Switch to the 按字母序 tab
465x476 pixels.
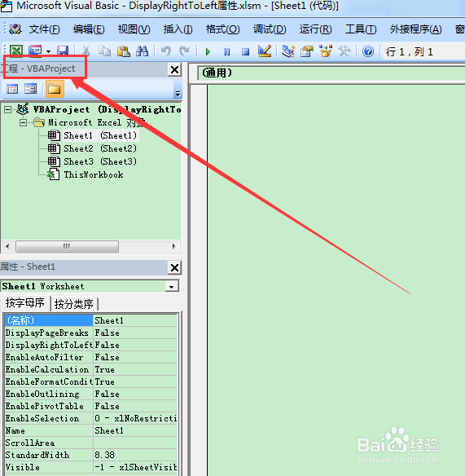point(25,303)
